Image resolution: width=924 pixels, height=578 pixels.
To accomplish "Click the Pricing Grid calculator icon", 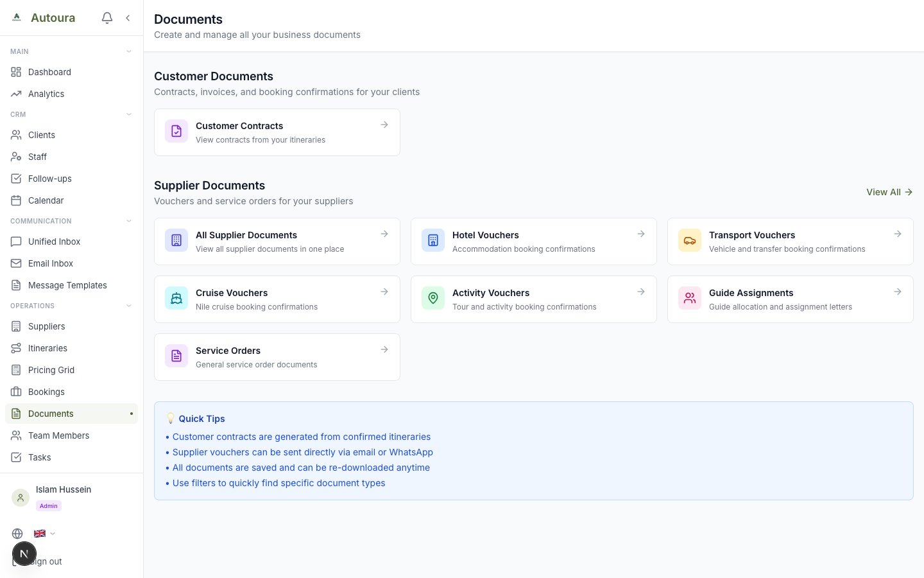I will click(x=16, y=370).
